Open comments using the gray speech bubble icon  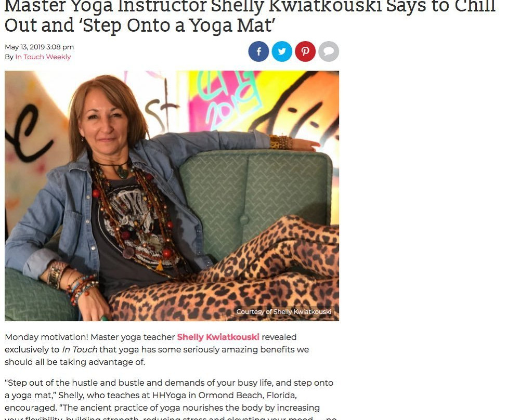coord(329,51)
